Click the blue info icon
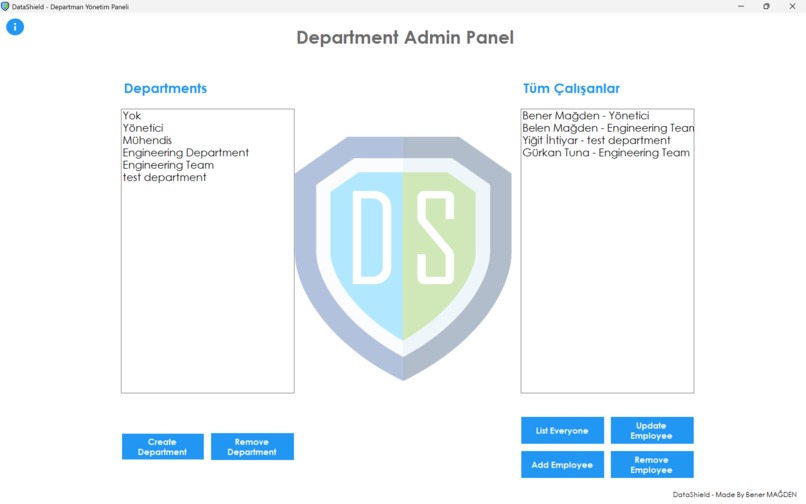The height and width of the screenshot is (504, 806). (x=15, y=27)
